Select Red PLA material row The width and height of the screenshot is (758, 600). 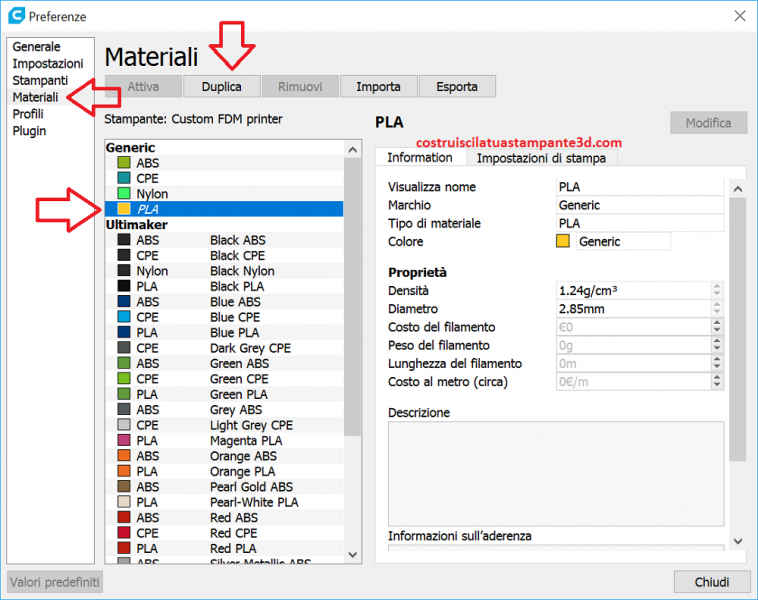224,549
